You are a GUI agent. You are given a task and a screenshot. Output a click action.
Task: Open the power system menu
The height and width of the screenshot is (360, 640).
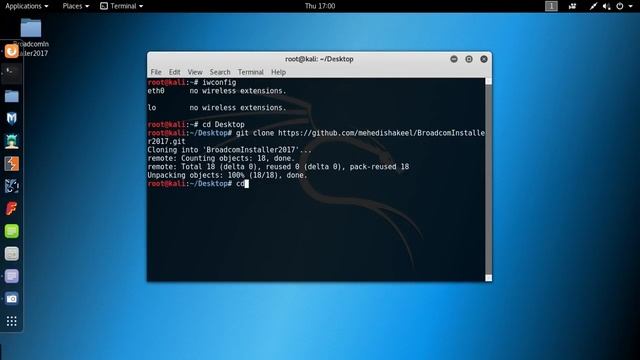pos(620,6)
